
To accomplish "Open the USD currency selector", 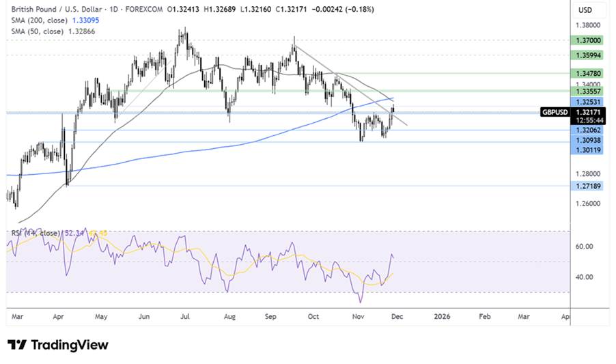I will tap(585, 10).
